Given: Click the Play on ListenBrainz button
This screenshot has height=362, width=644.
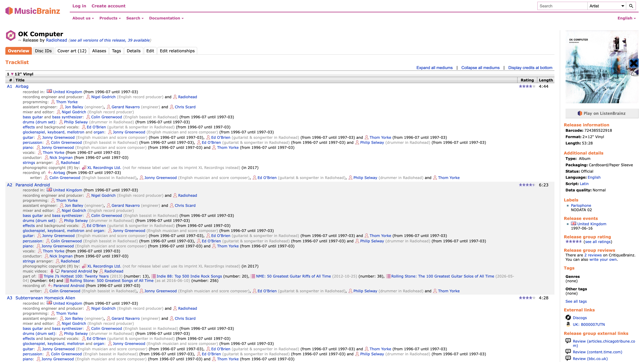Looking at the screenshot, I should [x=602, y=113].
